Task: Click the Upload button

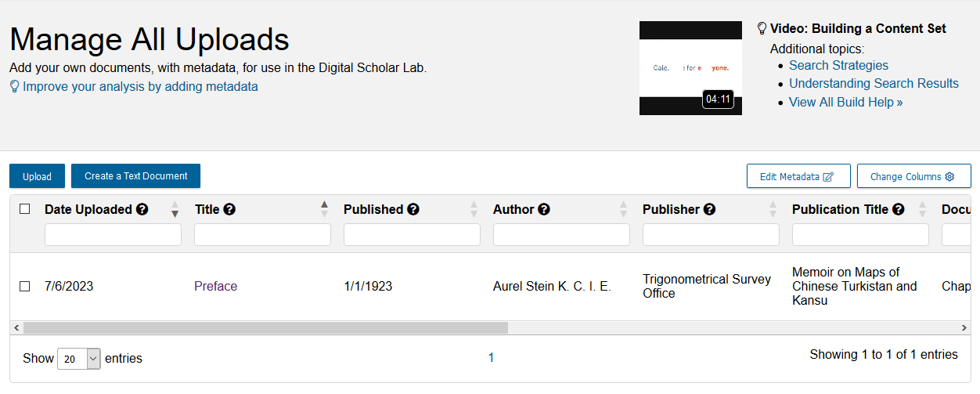Action: point(37,176)
